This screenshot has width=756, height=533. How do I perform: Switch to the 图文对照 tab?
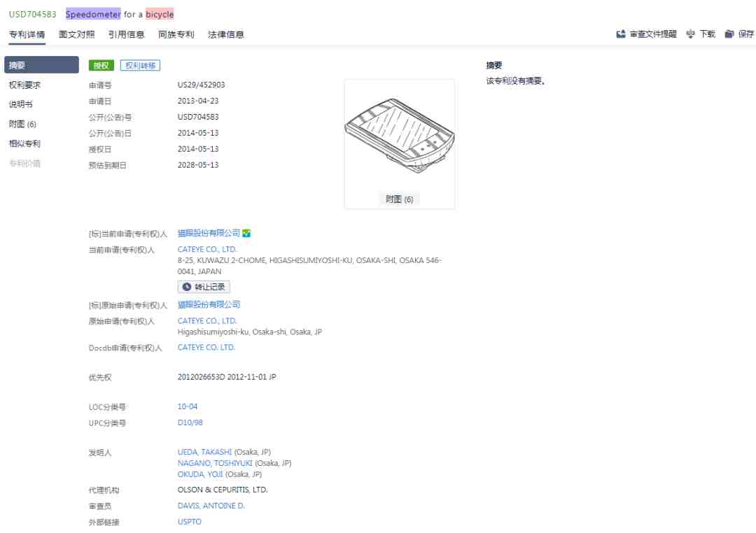pos(77,34)
